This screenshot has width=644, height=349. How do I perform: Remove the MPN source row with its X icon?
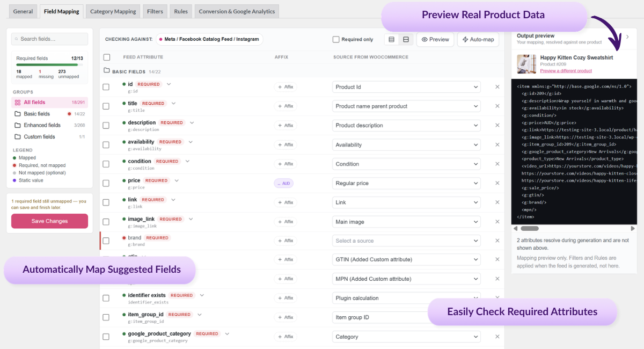pos(497,279)
